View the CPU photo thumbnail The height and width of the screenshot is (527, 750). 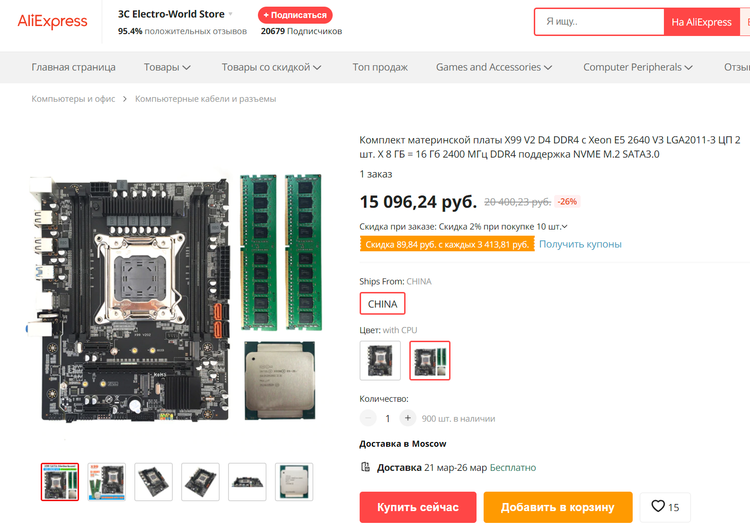point(294,482)
